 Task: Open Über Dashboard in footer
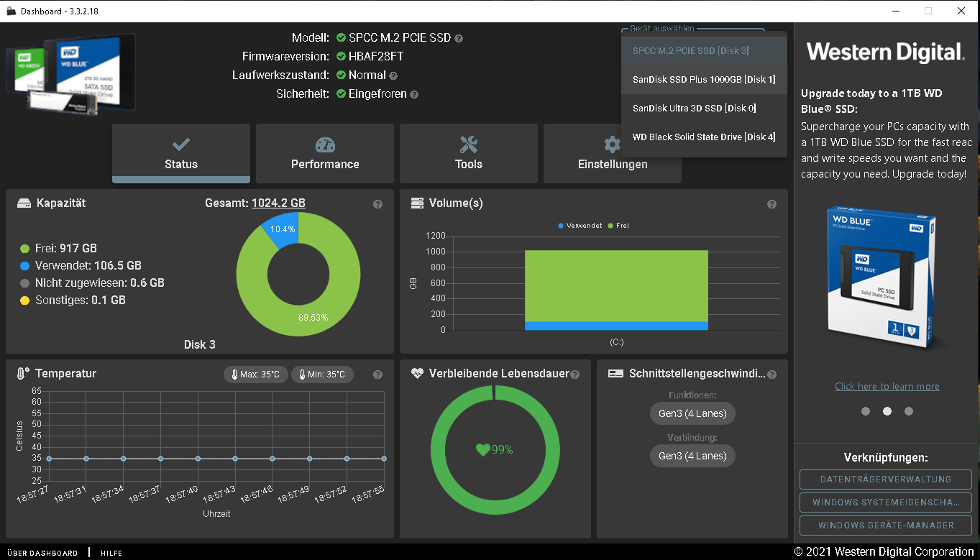(x=42, y=553)
